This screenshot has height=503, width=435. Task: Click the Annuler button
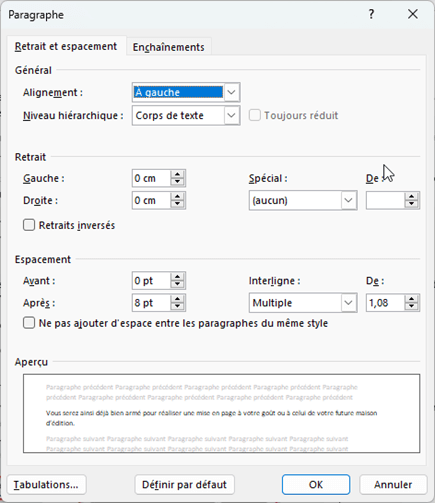[393, 485]
